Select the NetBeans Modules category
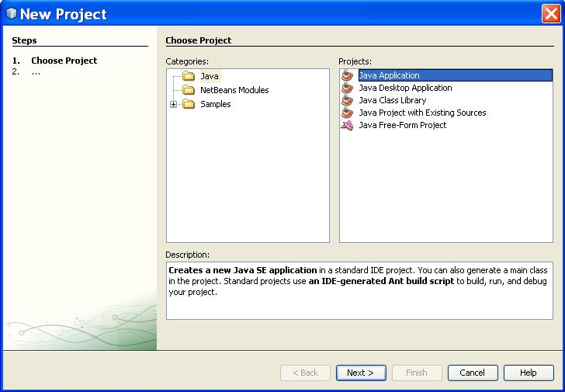 tap(234, 90)
